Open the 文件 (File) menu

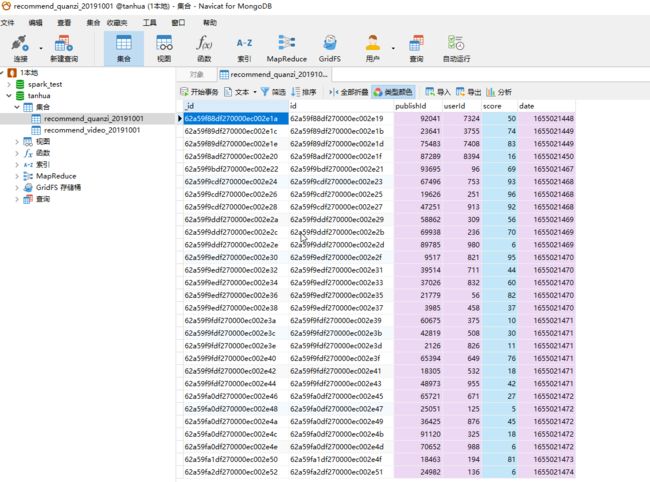[x=7, y=22]
